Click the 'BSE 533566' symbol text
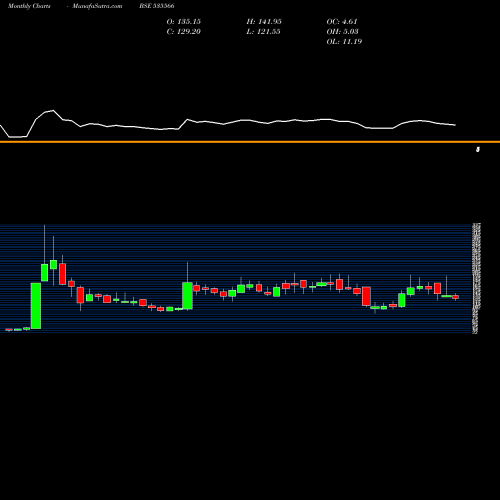The image size is (500, 500). [x=157, y=6]
